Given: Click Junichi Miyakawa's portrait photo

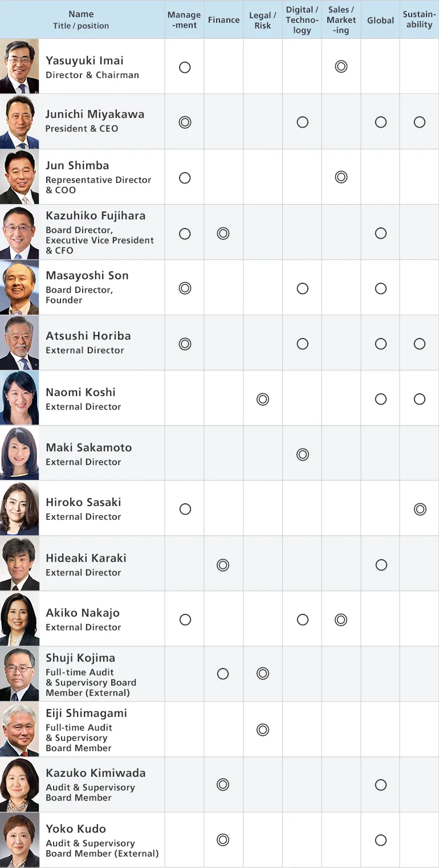Looking at the screenshot, I should (x=19, y=122).
